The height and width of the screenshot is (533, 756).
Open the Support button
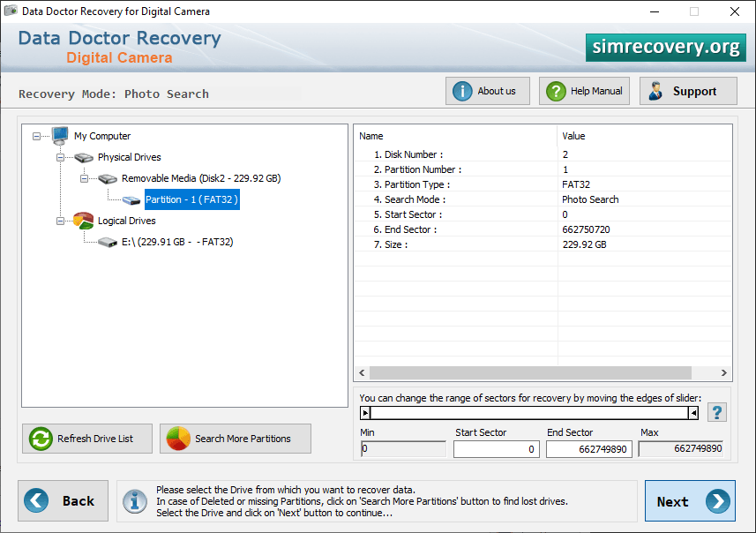click(688, 91)
